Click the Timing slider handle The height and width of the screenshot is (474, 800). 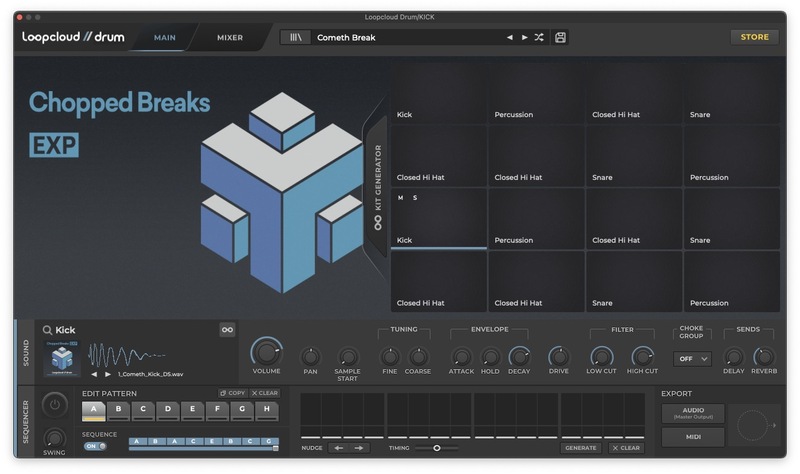point(436,448)
